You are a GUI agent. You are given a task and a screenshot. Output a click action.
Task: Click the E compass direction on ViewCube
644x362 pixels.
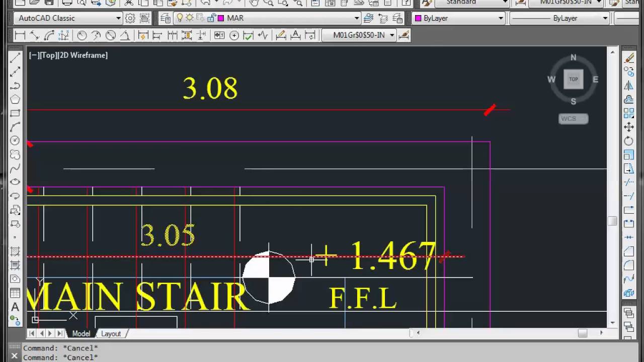(x=595, y=79)
